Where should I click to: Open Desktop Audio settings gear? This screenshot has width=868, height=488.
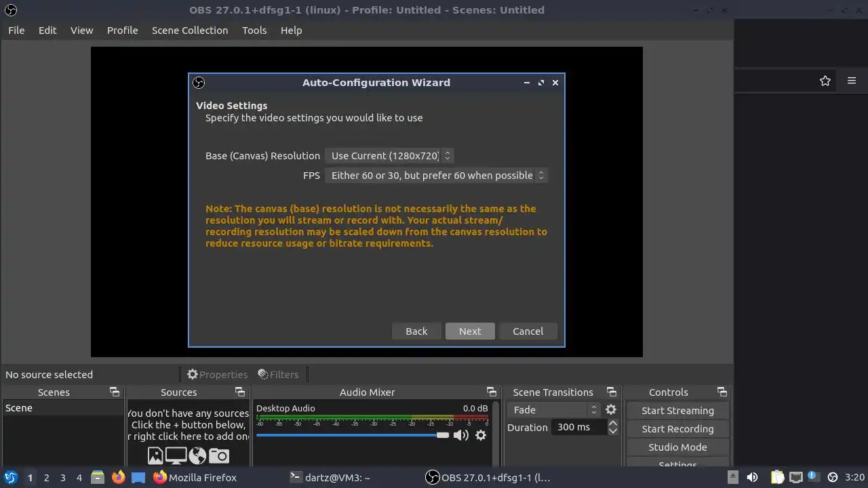coord(481,435)
